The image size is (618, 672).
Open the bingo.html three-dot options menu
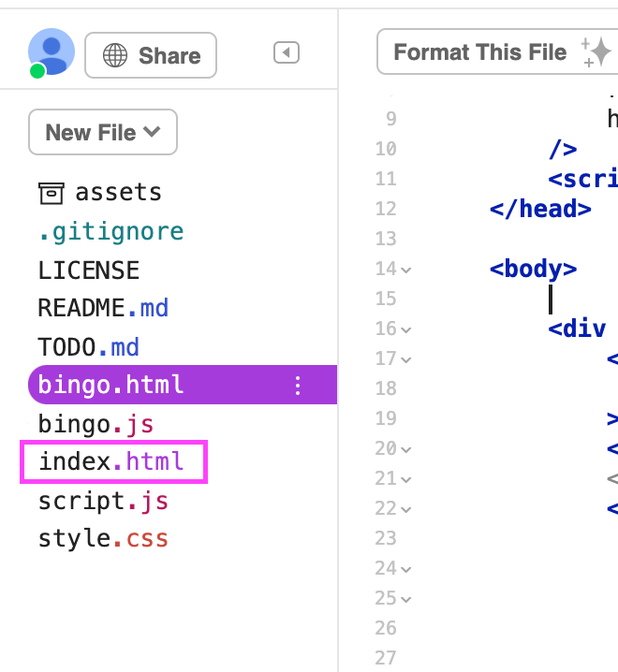298,385
